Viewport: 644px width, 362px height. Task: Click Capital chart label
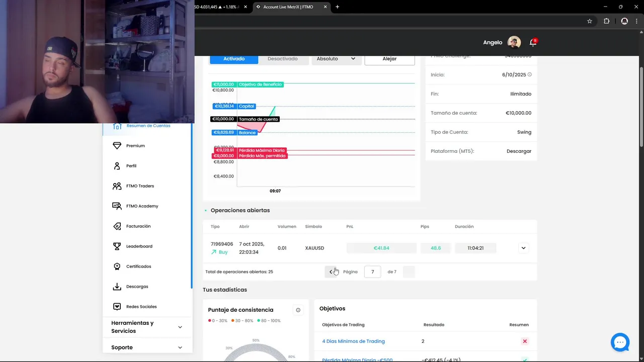(247, 106)
